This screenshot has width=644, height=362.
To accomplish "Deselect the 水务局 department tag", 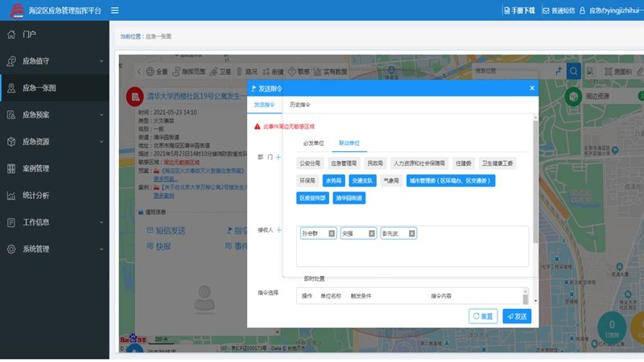I will tap(333, 180).
